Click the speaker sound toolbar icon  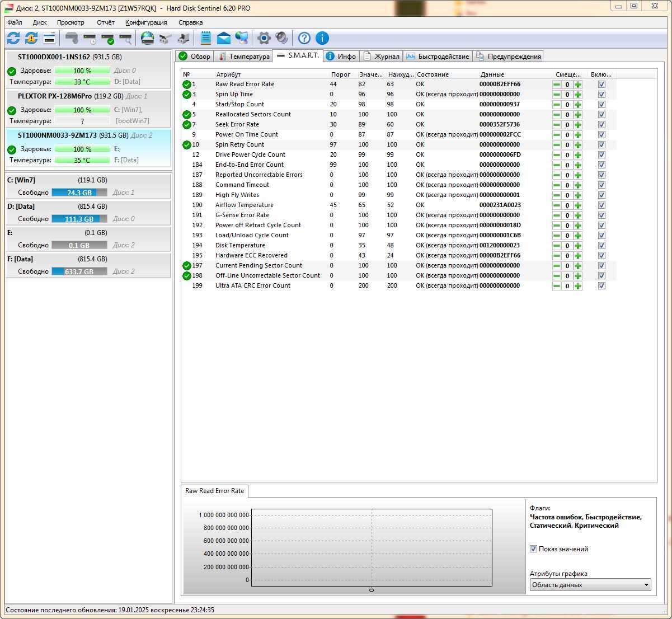point(281,38)
